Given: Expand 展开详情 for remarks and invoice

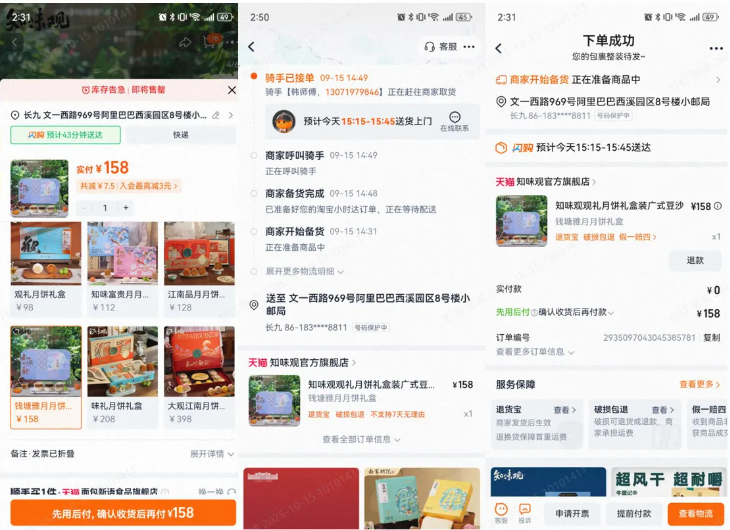Looking at the screenshot, I should [212, 454].
